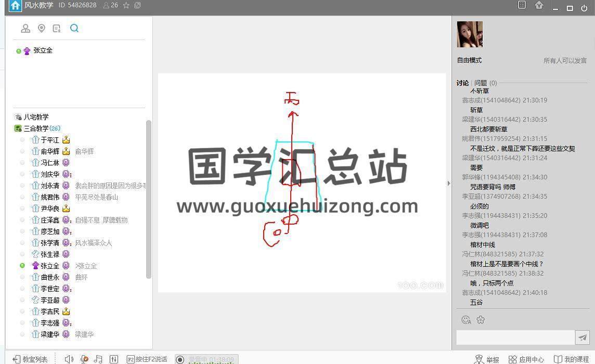
Task: Open the audio mixer settings icon
Action: coord(114,359)
